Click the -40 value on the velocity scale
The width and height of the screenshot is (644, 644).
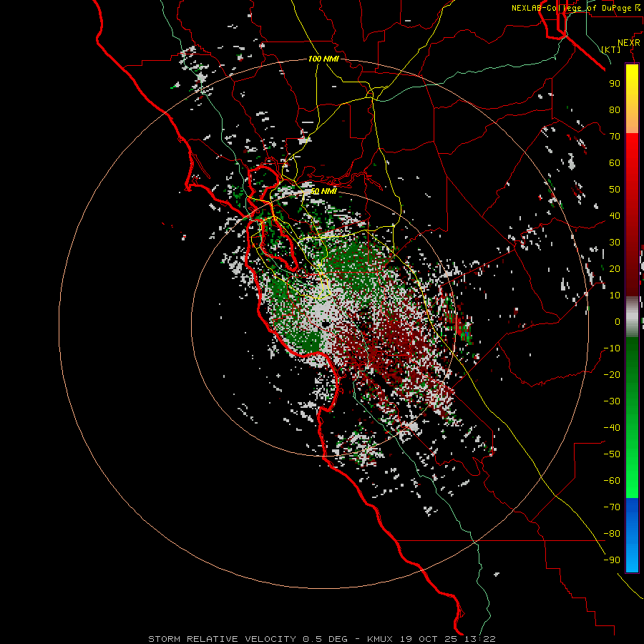pyautogui.click(x=612, y=428)
